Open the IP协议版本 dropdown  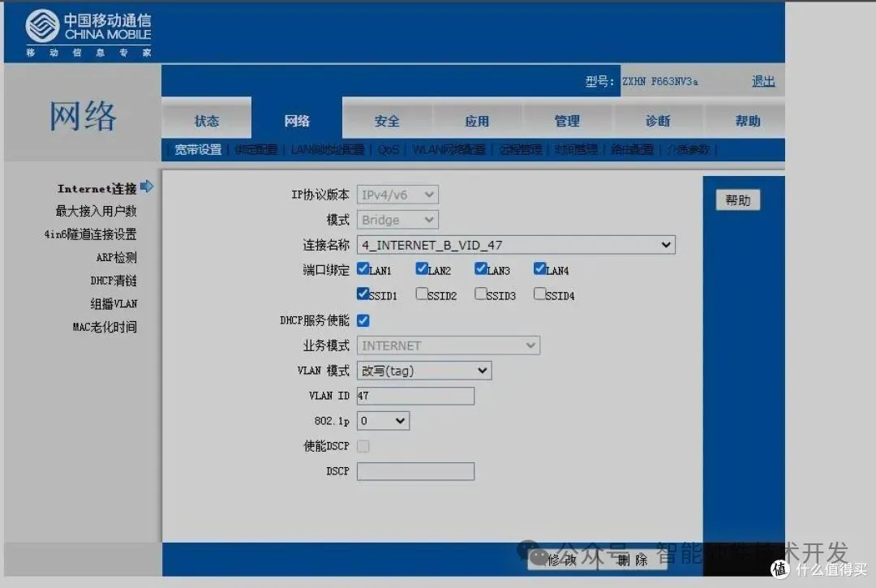(397, 194)
